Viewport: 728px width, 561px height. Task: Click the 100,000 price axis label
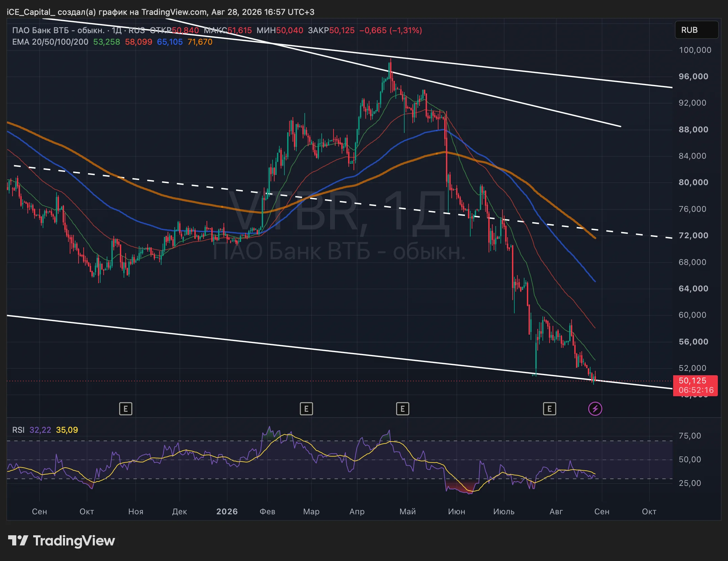pos(695,50)
